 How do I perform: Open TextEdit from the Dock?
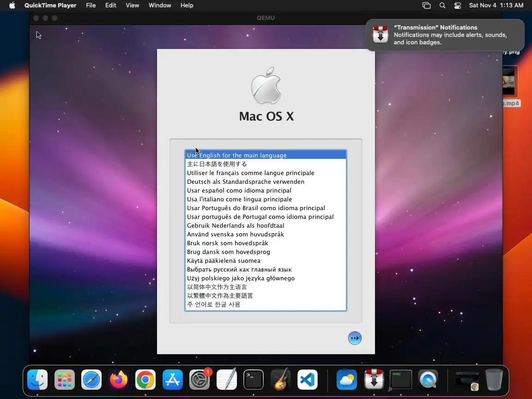pos(226,380)
